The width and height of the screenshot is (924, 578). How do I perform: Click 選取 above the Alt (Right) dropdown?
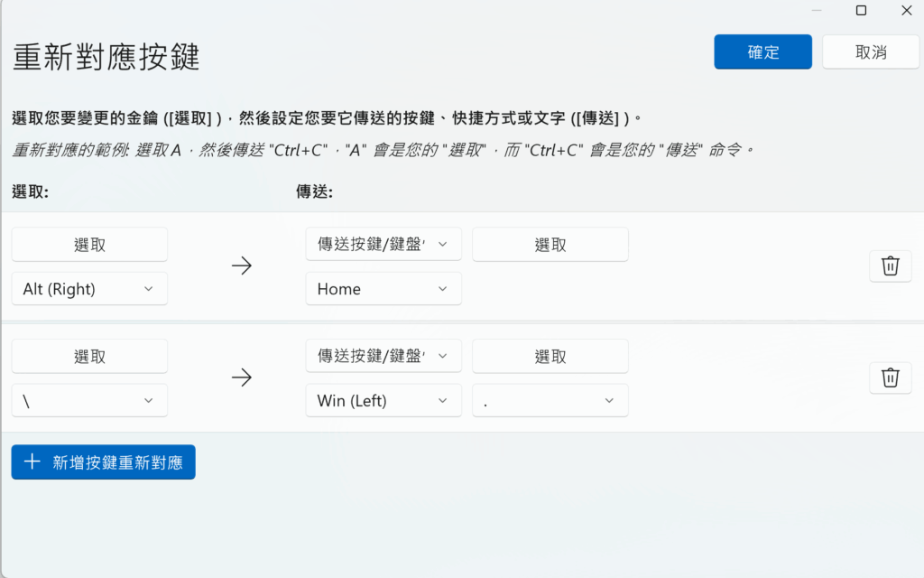click(x=89, y=245)
